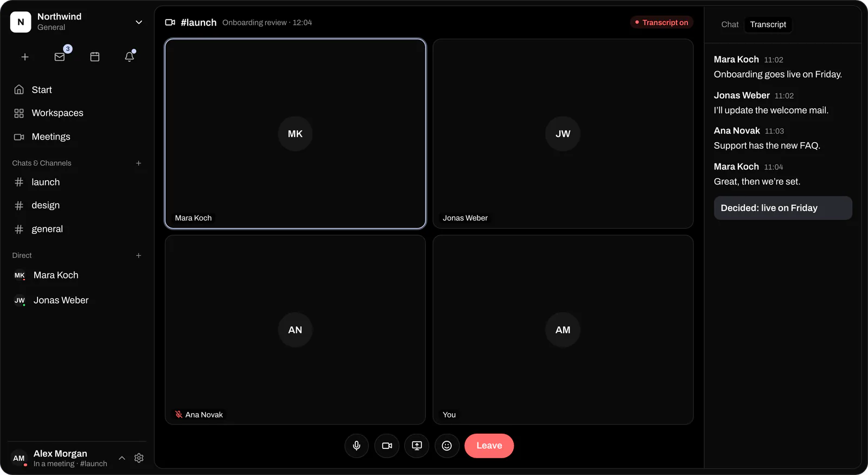Add a new channel with Chats & Channels plus
The image size is (868, 475).
138,163
